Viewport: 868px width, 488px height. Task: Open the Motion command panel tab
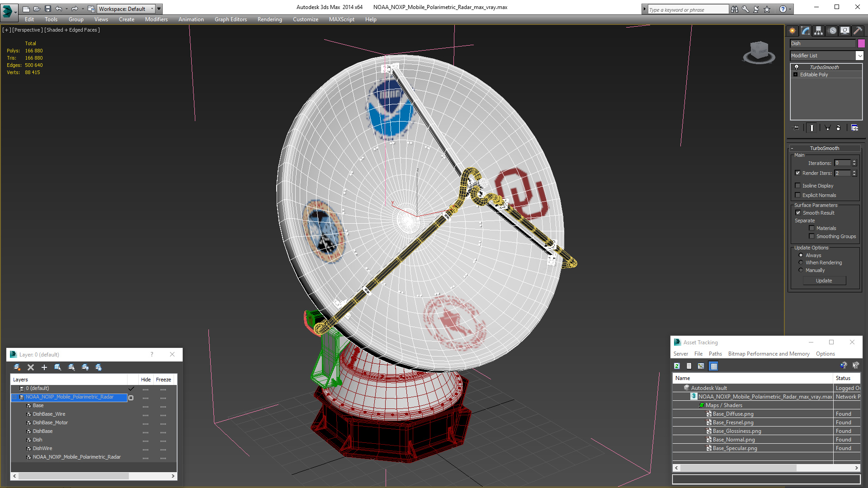pyautogui.click(x=832, y=31)
